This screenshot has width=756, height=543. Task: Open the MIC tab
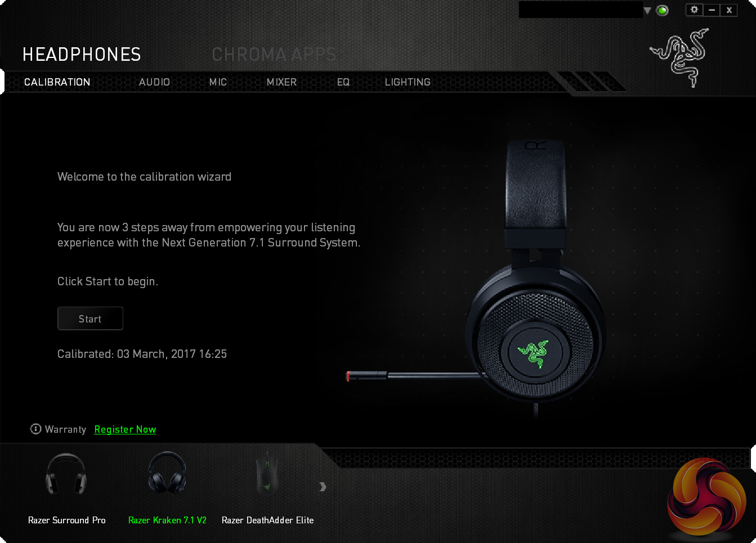pos(218,82)
